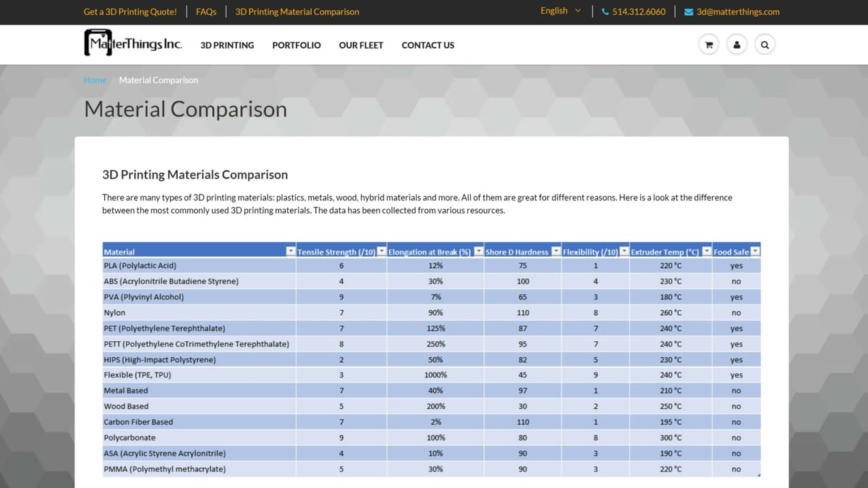The image size is (868, 488).
Task: Click the 125% elongation value
Action: pyautogui.click(x=435, y=328)
